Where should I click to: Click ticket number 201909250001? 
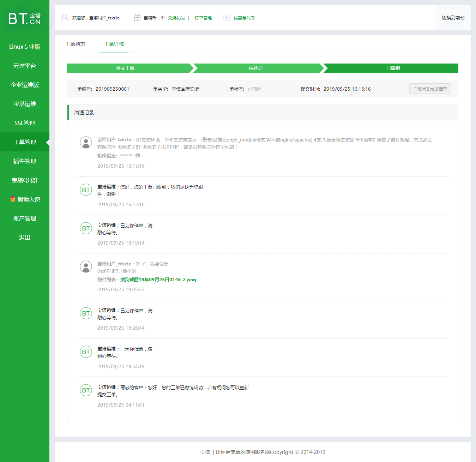[113, 89]
